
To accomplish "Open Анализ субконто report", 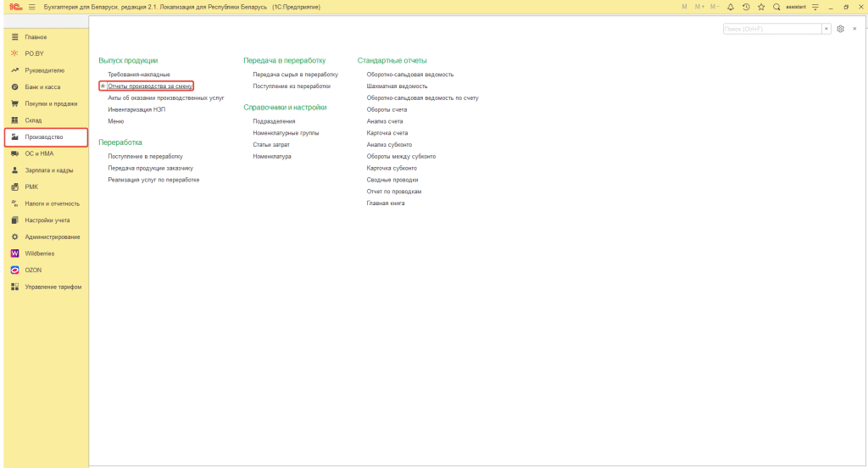I will (389, 144).
